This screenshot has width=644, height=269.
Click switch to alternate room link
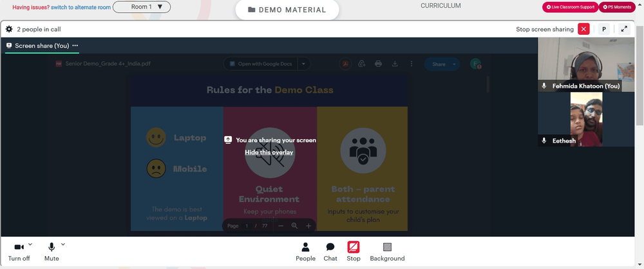coord(80,7)
